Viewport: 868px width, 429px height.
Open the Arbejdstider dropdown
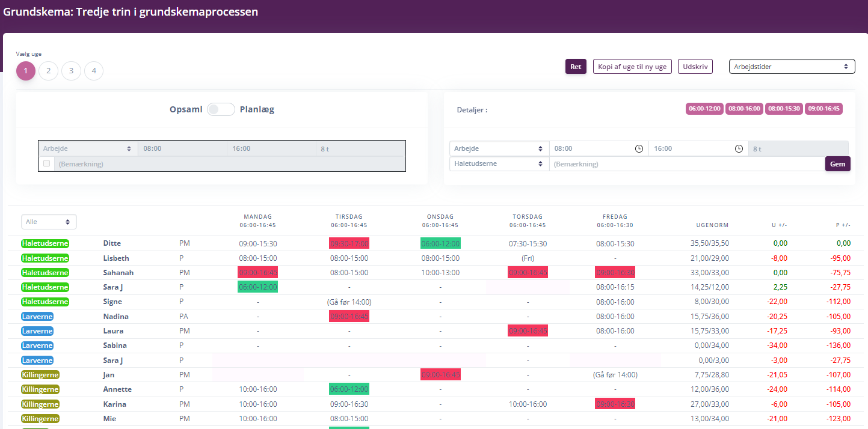pyautogui.click(x=792, y=67)
